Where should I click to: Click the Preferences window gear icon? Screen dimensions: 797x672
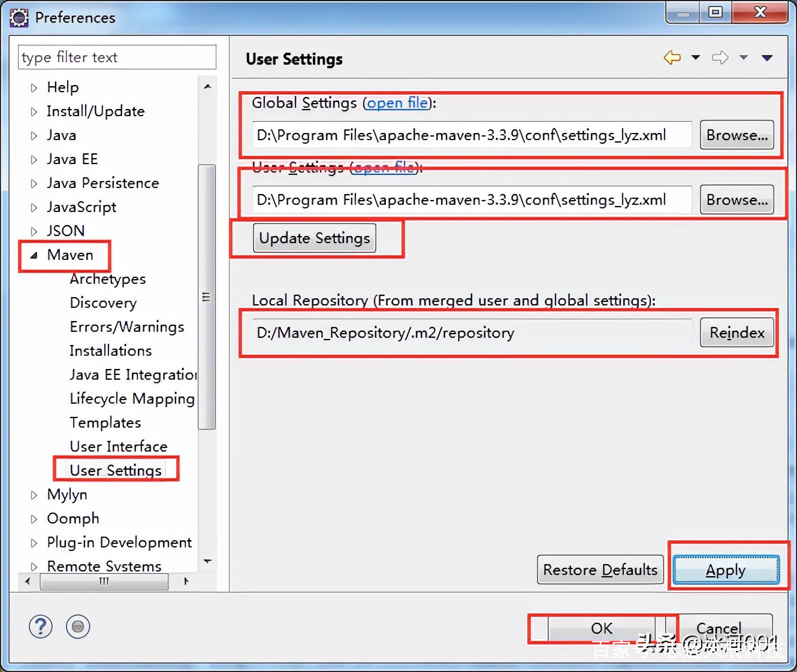click(19, 18)
